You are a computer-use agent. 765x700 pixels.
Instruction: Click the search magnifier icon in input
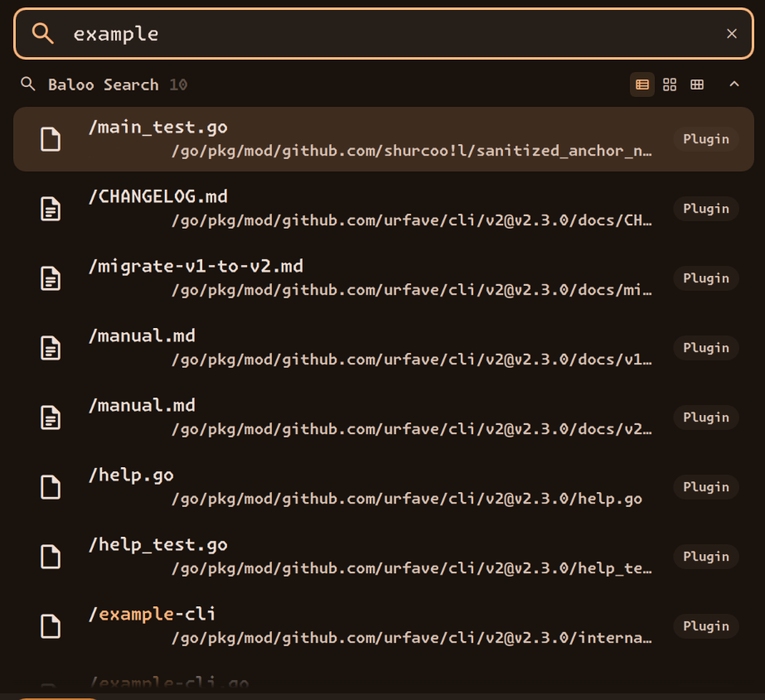(x=43, y=34)
